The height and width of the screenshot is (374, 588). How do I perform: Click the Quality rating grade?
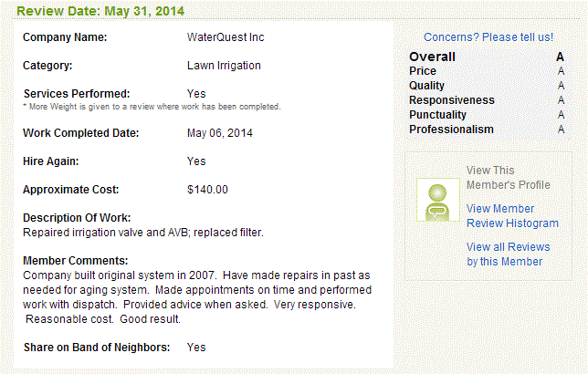pos(561,86)
